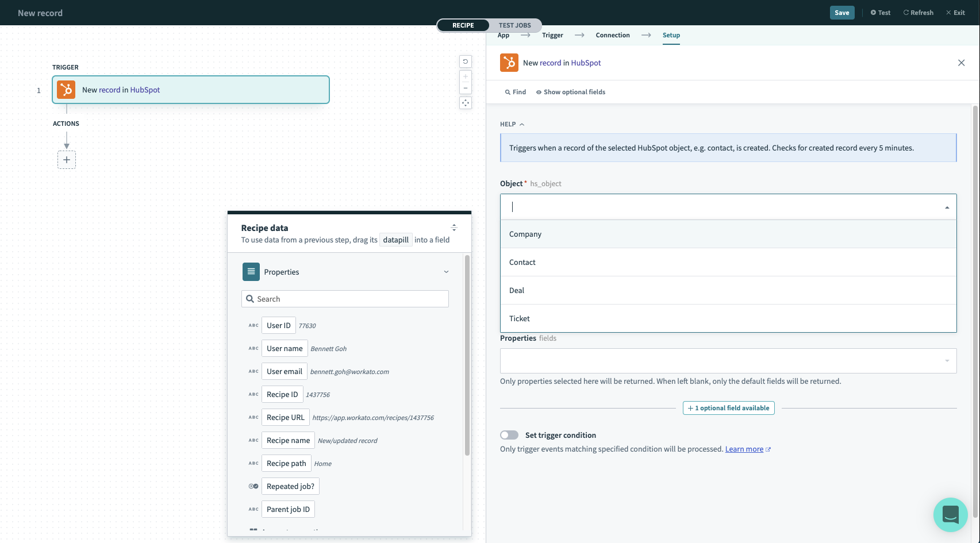The width and height of the screenshot is (980, 543).
Task: Click the Find magnifier icon
Action: click(508, 92)
